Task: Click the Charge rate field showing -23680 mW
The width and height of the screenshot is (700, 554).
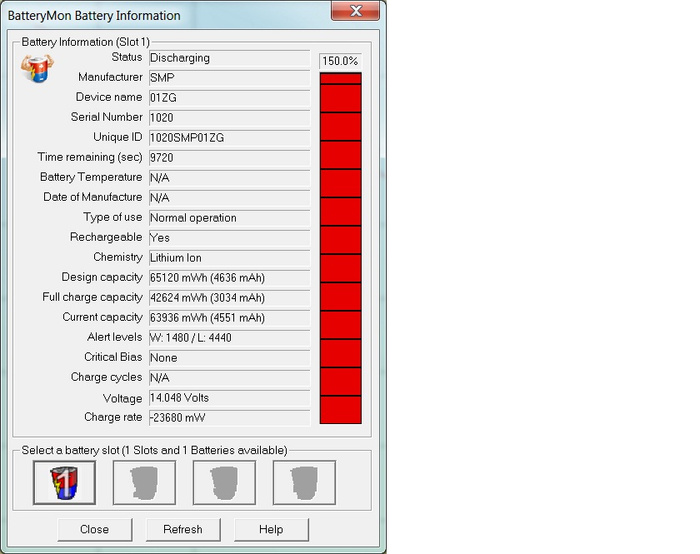Action: tap(228, 418)
